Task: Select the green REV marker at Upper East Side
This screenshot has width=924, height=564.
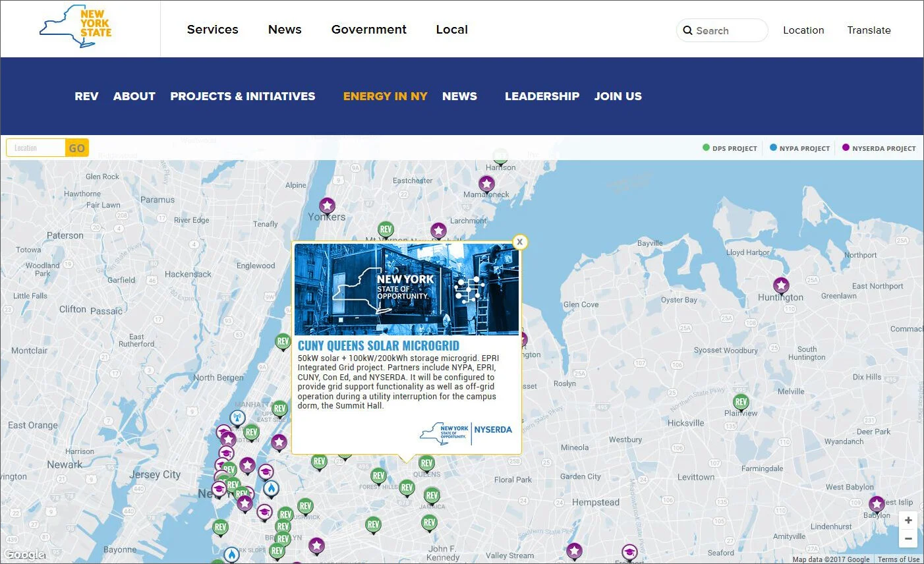Action: pyautogui.click(x=279, y=409)
